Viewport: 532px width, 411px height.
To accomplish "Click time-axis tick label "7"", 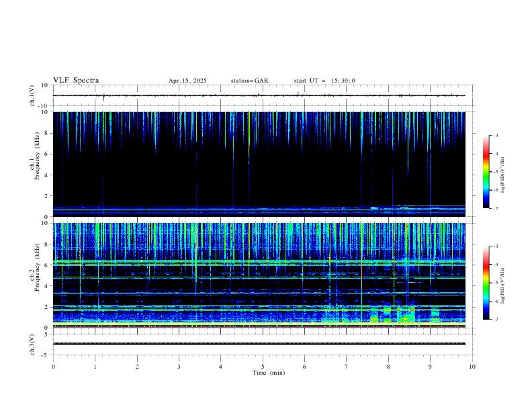I will pos(346,367).
